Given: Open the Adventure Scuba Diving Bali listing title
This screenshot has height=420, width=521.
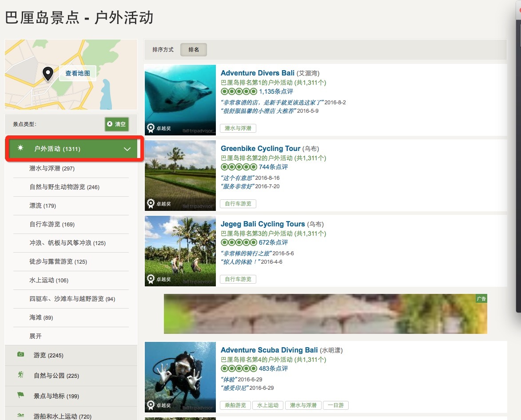Looking at the screenshot, I should [269, 350].
